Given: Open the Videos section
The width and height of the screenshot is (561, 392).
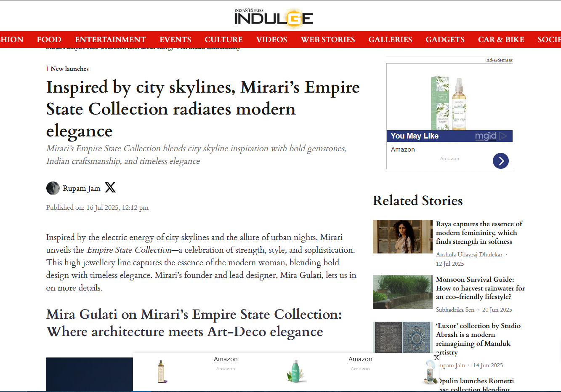Looking at the screenshot, I should pyautogui.click(x=271, y=40).
